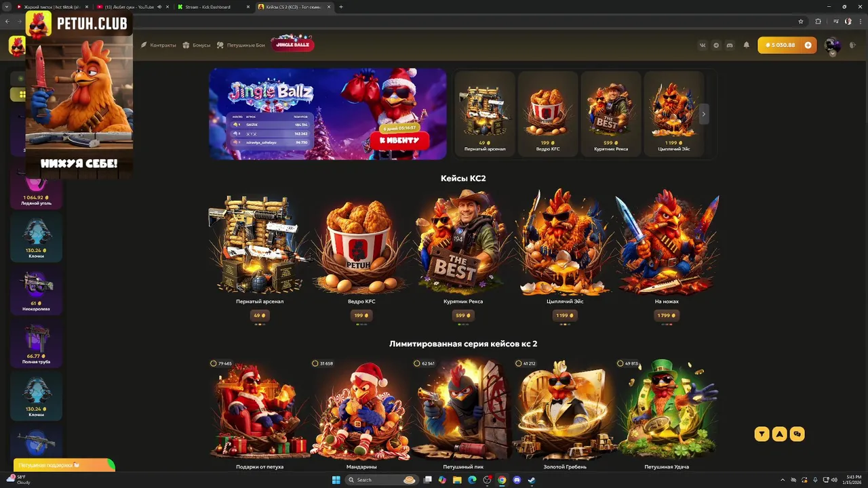Open the Подарки от петуха limited case
The width and height of the screenshot is (868, 488).
(x=260, y=413)
